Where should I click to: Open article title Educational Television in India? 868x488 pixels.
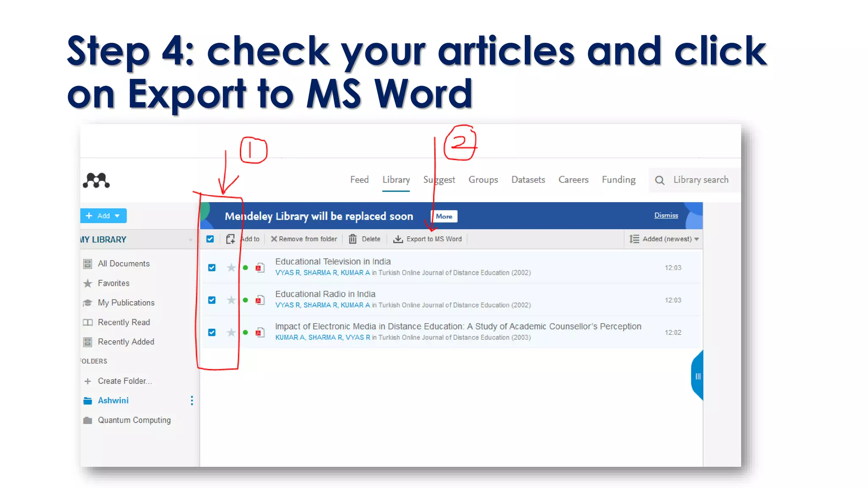click(x=333, y=261)
